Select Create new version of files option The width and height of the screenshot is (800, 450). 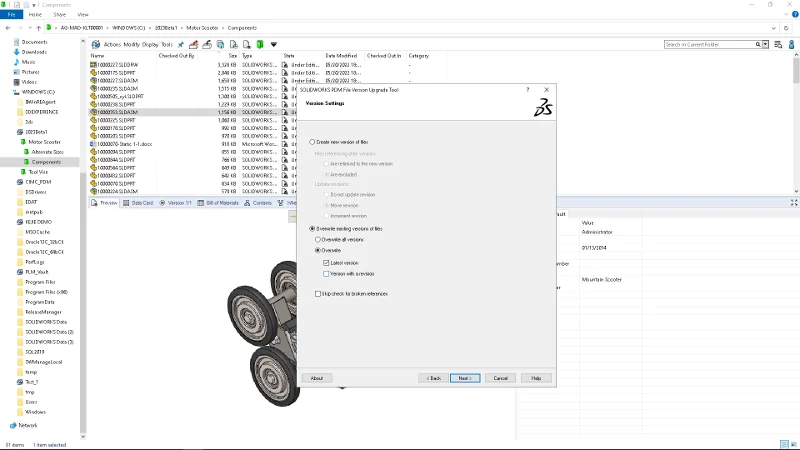point(312,142)
